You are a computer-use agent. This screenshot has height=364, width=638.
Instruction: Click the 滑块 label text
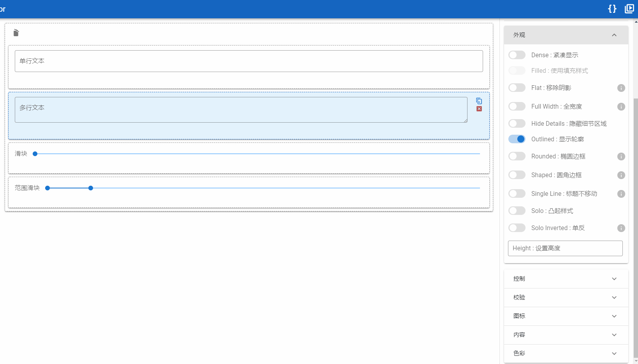pyautogui.click(x=21, y=154)
